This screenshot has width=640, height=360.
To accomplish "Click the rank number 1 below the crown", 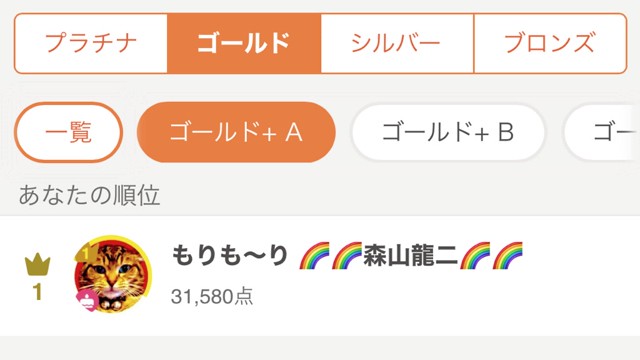I will pyautogui.click(x=38, y=292).
